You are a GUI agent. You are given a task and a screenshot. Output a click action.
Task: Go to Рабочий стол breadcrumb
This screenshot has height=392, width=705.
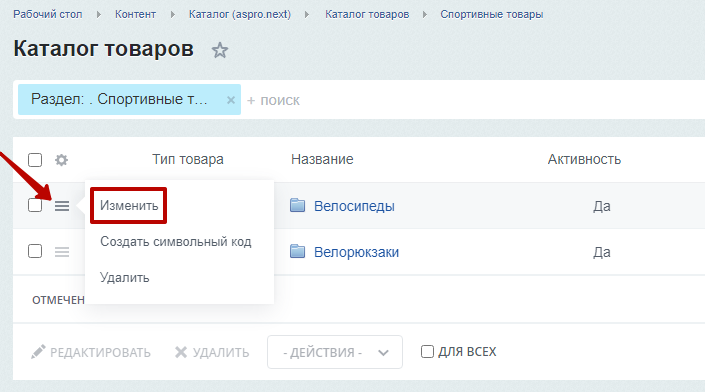48,14
